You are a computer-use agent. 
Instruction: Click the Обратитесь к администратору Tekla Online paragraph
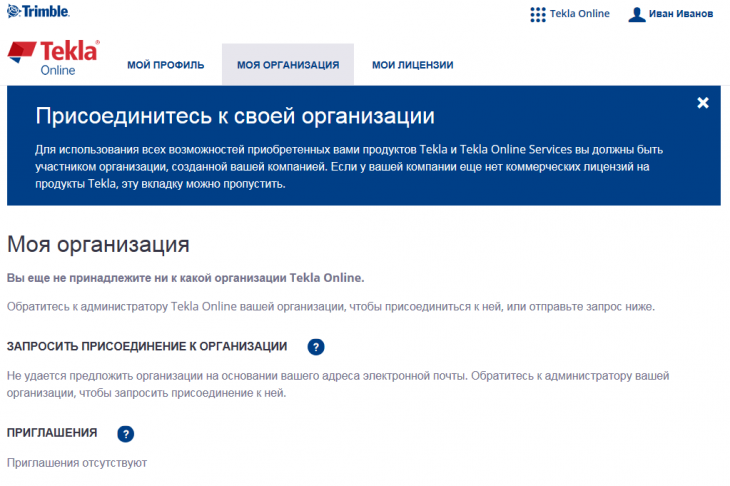click(x=331, y=307)
